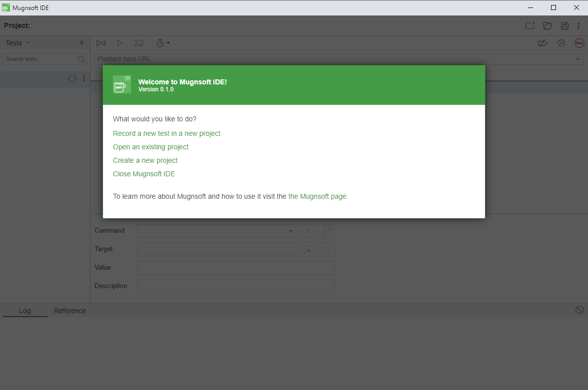Click the search tests magnifier icon
The height and width of the screenshot is (390, 588).
81,59
